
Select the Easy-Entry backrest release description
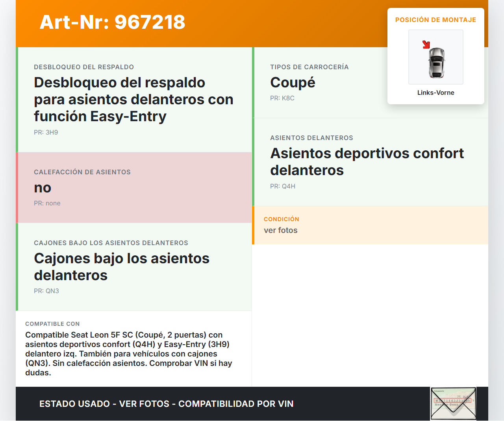coord(133,100)
